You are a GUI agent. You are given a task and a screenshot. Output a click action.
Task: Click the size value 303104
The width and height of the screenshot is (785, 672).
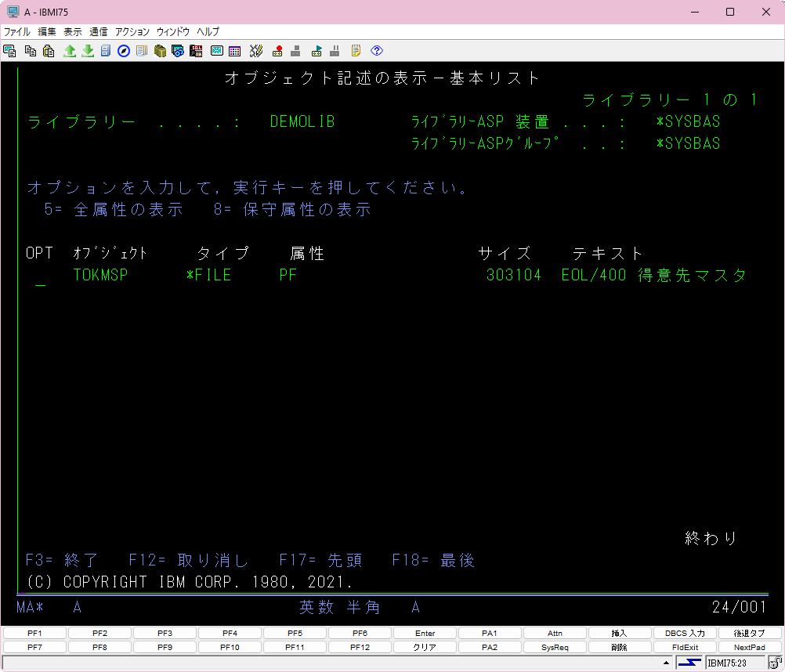pyautogui.click(x=514, y=275)
